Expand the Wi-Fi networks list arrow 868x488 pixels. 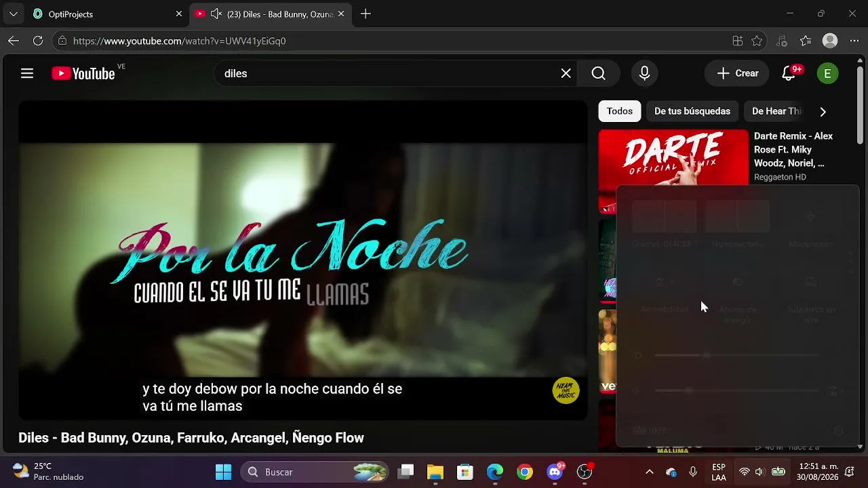680,217
